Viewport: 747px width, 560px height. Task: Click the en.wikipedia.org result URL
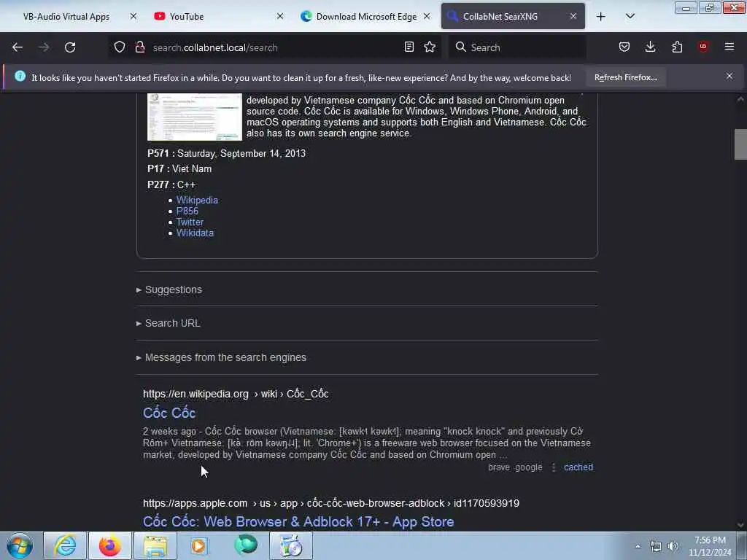tap(236, 394)
